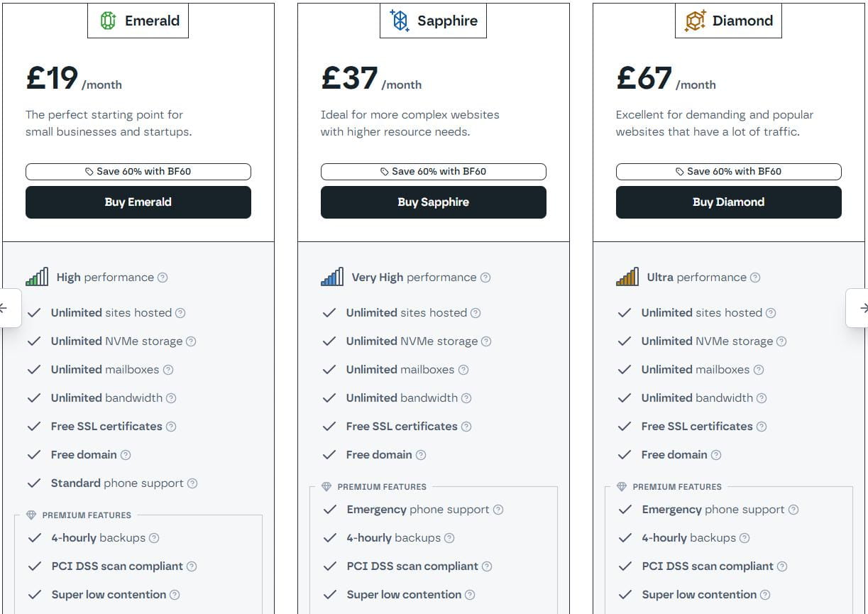Click the Buy Emerald button

138,202
